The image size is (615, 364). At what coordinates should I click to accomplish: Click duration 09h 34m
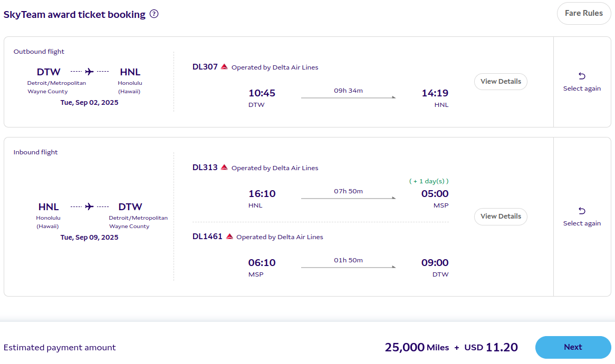(x=348, y=91)
